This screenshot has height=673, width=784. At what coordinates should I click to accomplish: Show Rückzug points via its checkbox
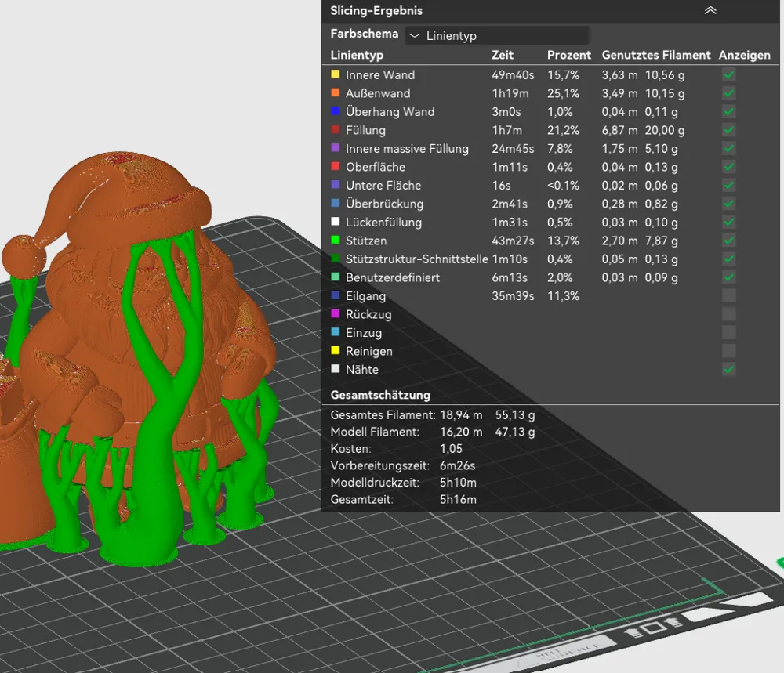(729, 314)
